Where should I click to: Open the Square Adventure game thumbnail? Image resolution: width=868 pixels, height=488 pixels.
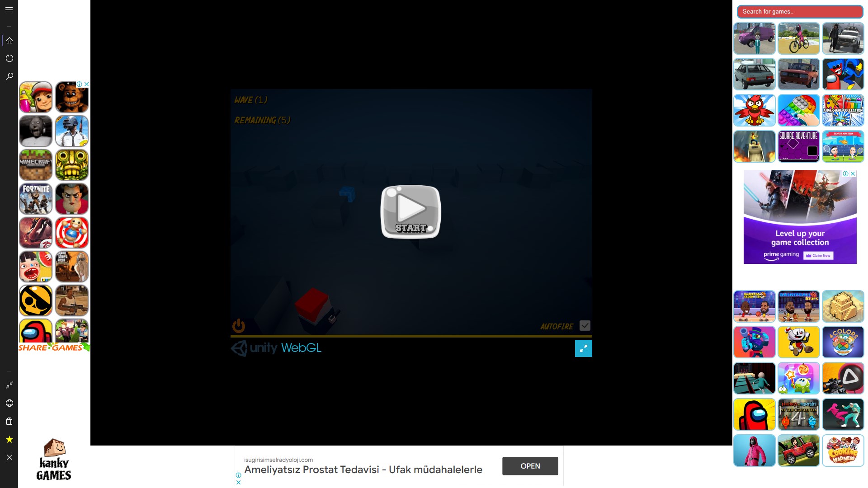[x=798, y=146]
